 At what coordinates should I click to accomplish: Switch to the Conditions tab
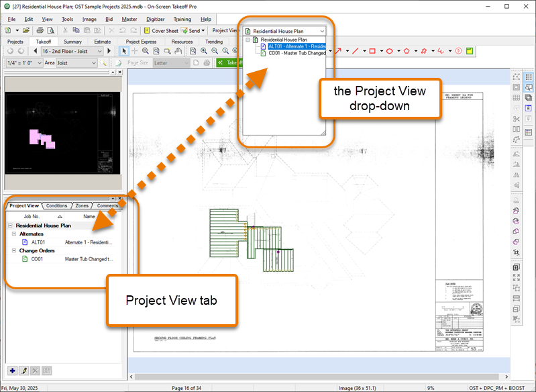coord(56,205)
